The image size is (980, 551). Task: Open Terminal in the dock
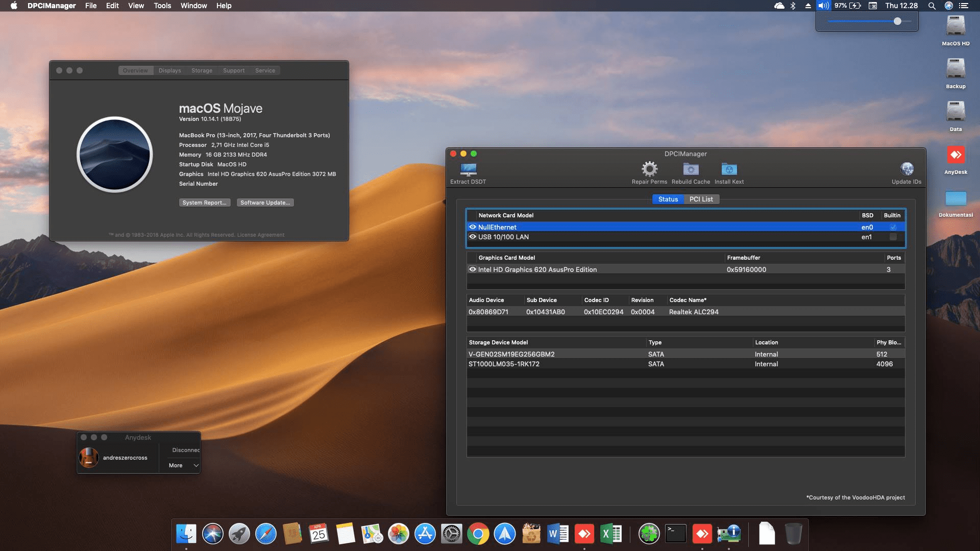[676, 534]
